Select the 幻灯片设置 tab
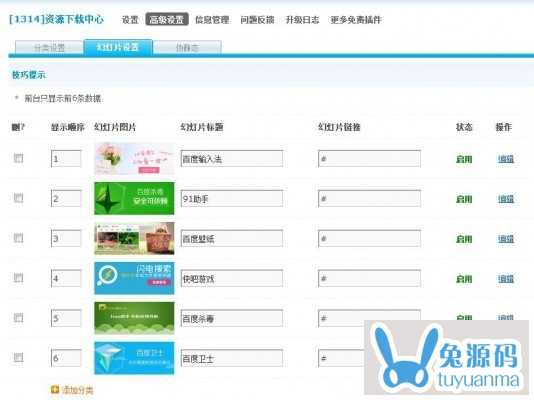 tap(118, 47)
